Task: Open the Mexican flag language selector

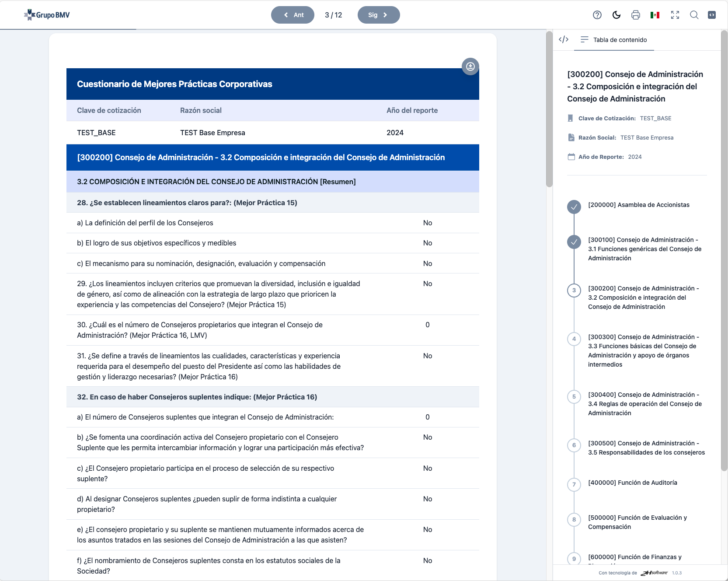Action: tap(655, 15)
